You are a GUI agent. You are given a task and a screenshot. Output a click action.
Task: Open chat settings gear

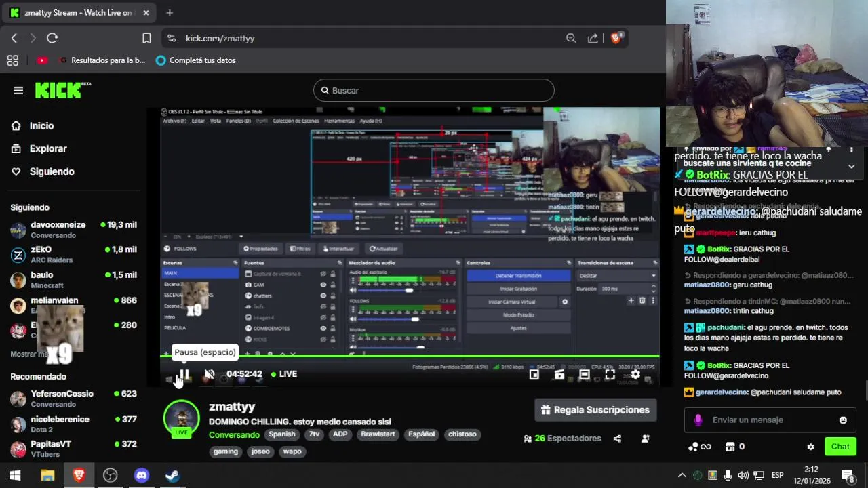click(810, 447)
